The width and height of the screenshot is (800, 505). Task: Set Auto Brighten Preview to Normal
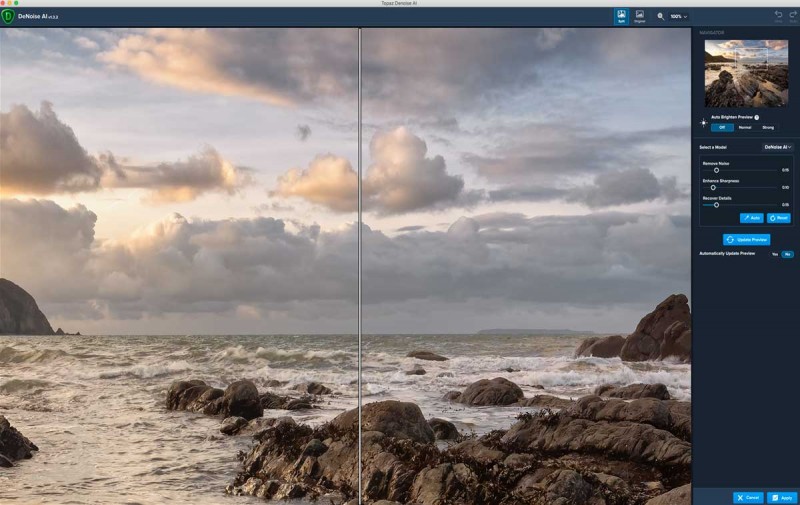[744, 127]
